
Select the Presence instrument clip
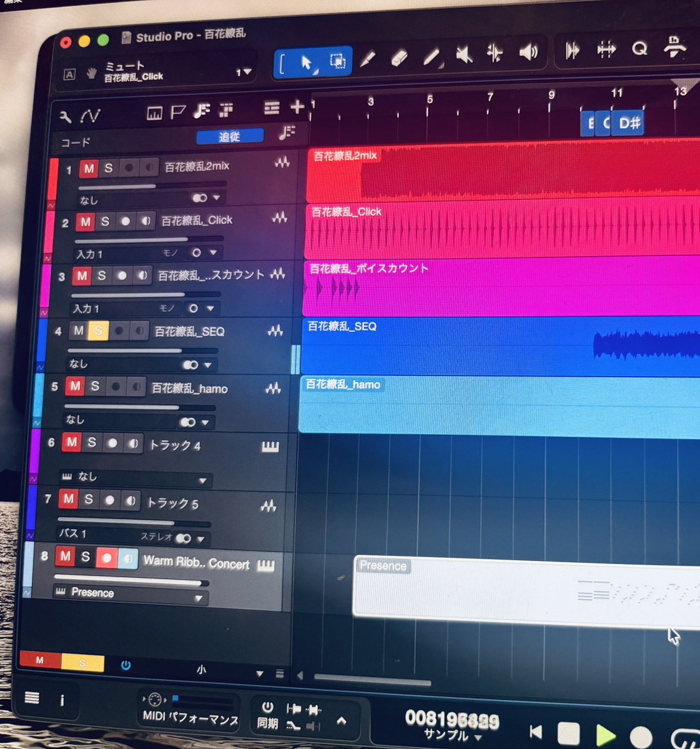click(526, 592)
